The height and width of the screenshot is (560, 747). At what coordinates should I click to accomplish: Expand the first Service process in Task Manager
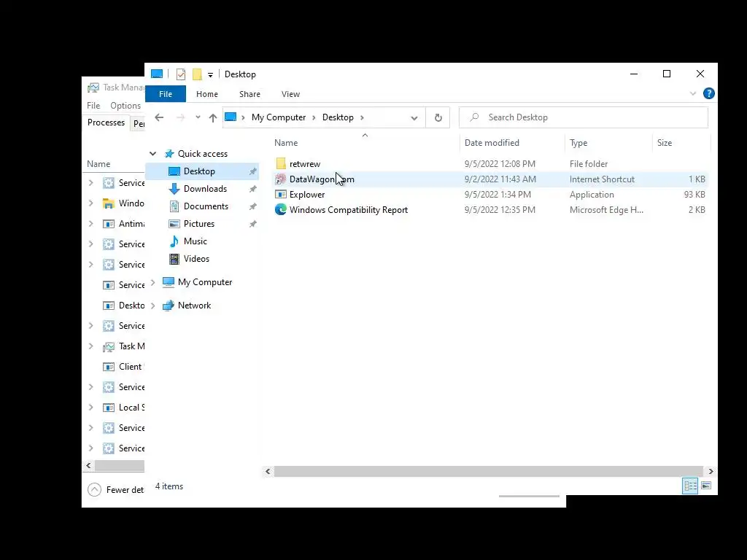click(91, 183)
